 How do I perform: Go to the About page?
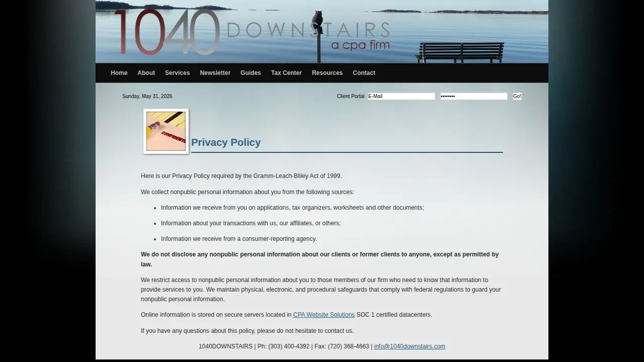[x=146, y=73]
